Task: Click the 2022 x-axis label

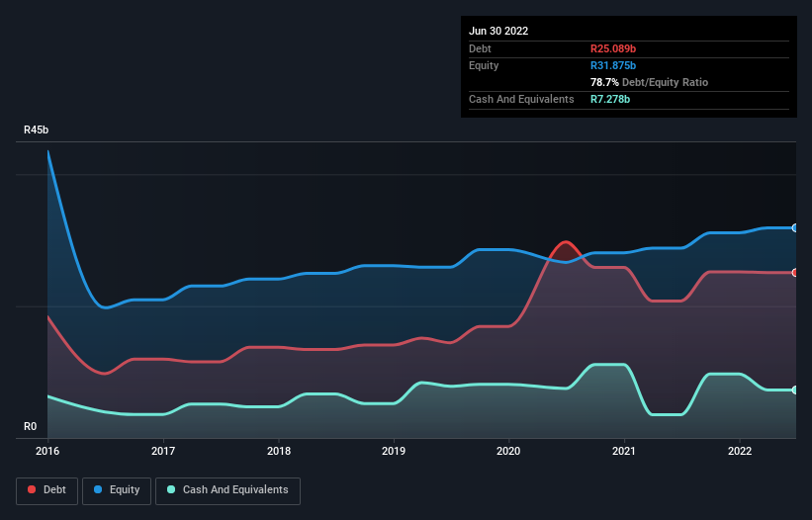Action: click(740, 451)
